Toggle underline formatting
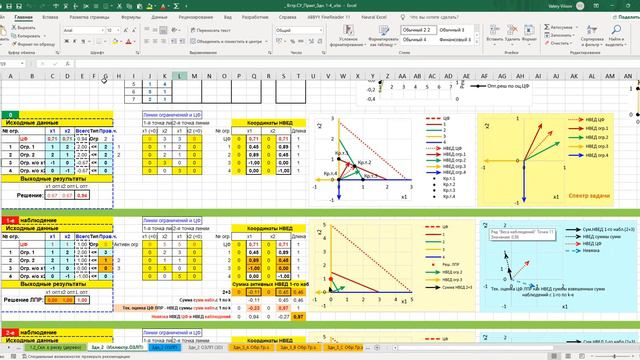 83,41
